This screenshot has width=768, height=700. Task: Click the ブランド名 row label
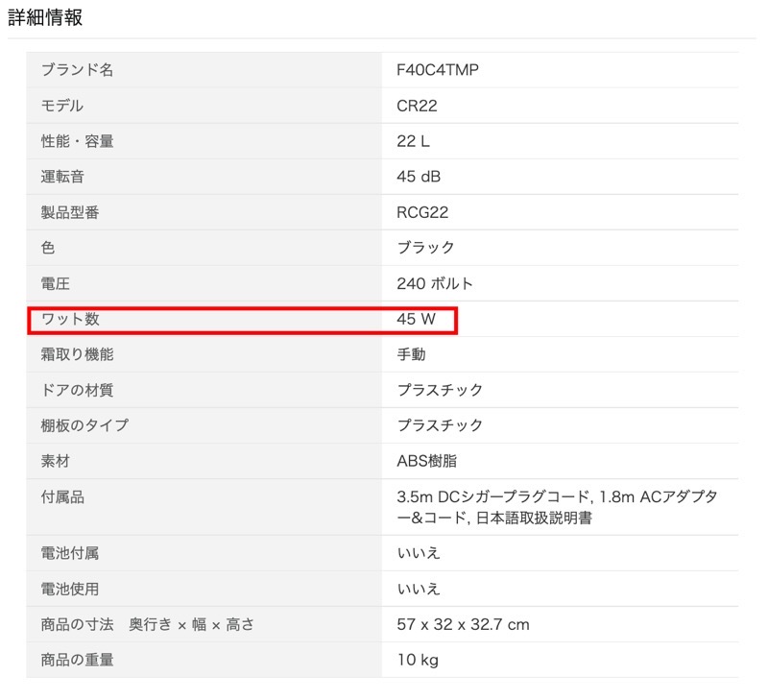click(77, 70)
